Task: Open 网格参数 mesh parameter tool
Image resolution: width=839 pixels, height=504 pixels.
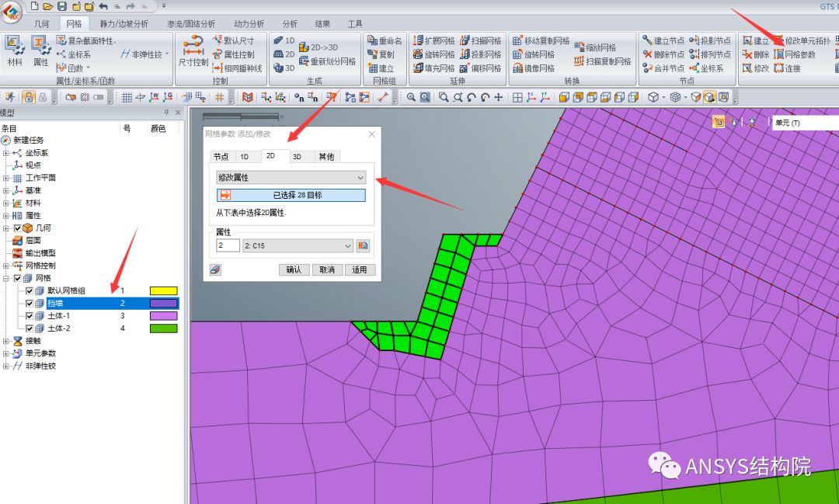Action: click(795, 54)
